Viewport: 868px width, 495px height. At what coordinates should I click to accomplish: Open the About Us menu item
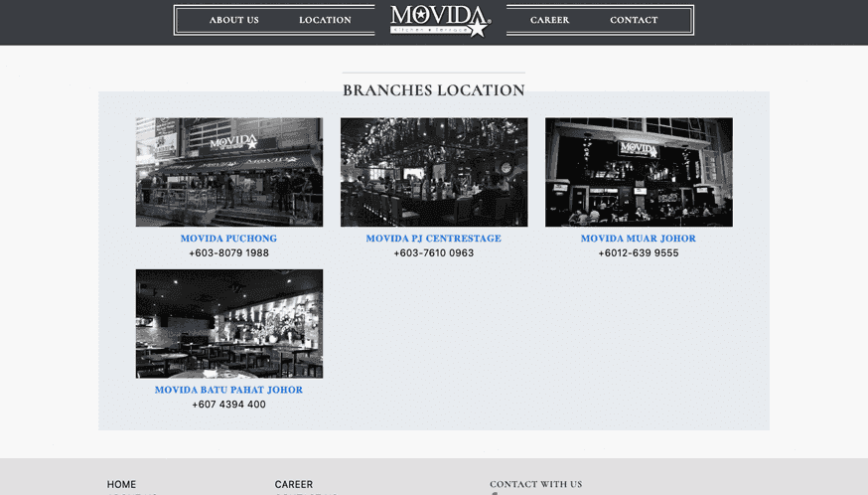(x=233, y=20)
